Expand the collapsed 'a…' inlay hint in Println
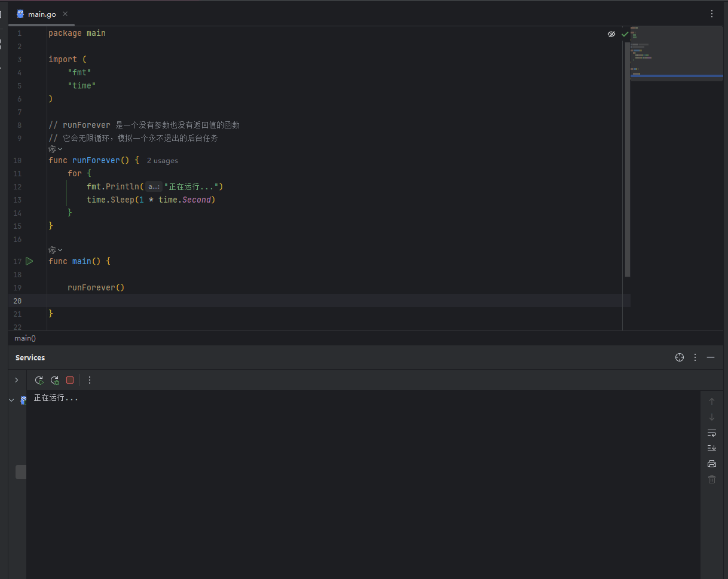Image resolution: width=728 pixels, height=579 pixels. [154, 186]
